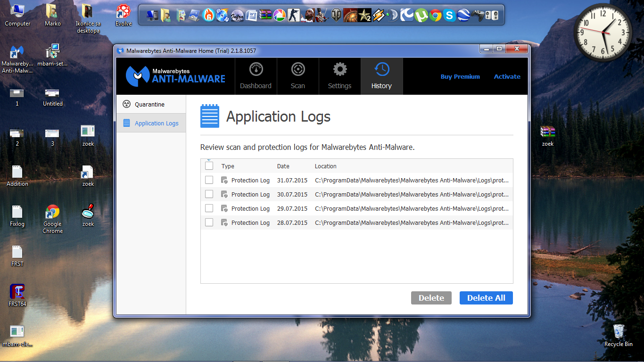Toggle the select-all logs checkbox
The width and height of the screenshot is (644, 362).
(x=209, y=166)
